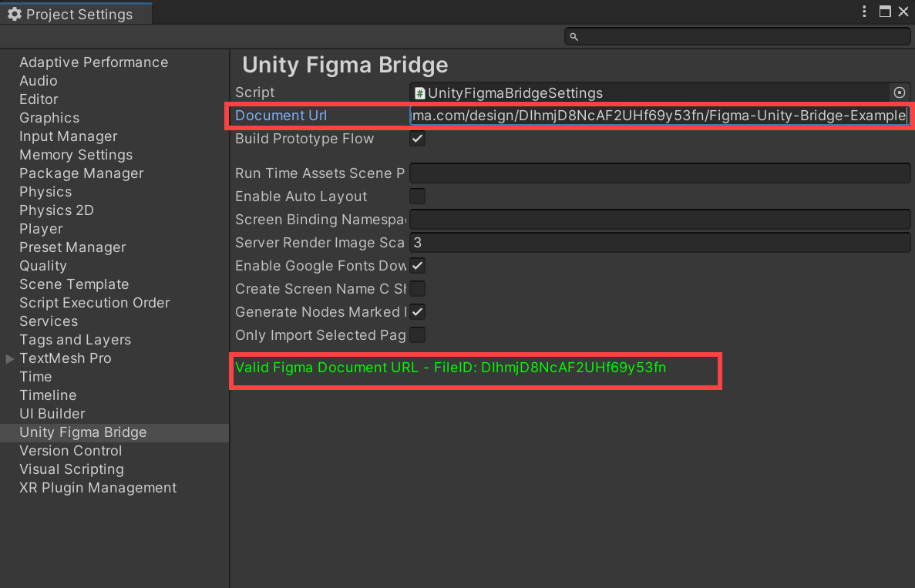Viewport: 915px width, 588px height.
Task: Open Package Manager settings
Action: pyautogui.click(x=81, y=173)
